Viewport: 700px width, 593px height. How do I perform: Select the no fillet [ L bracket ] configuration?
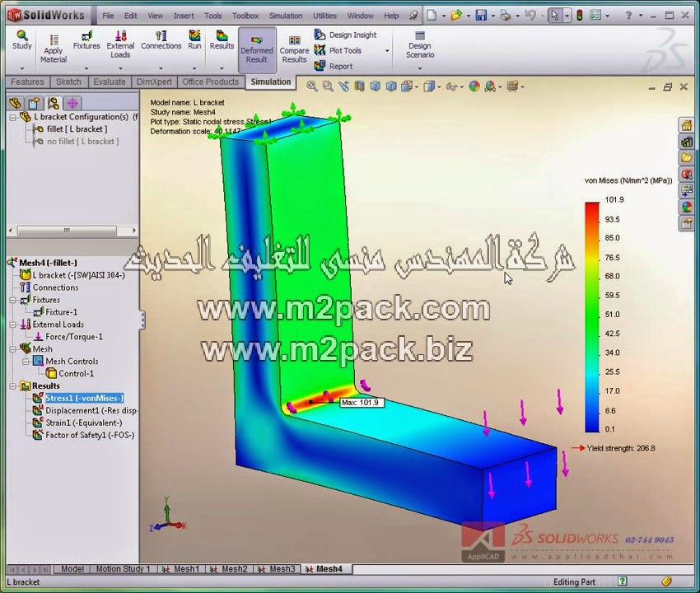pyautogui.click(x=82, y=142)
